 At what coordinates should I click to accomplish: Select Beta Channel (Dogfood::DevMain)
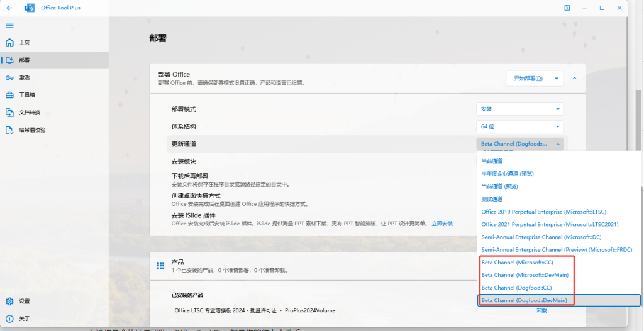[x=559, y=300]
